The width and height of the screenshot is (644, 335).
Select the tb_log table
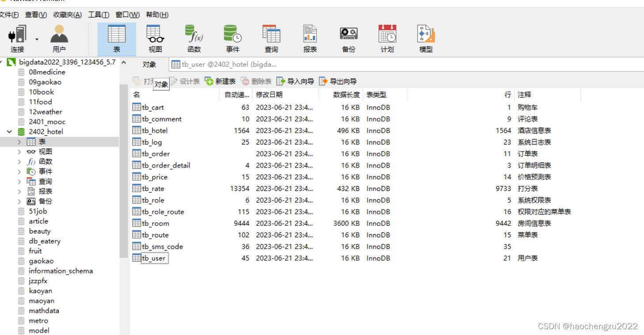[152, 142]
